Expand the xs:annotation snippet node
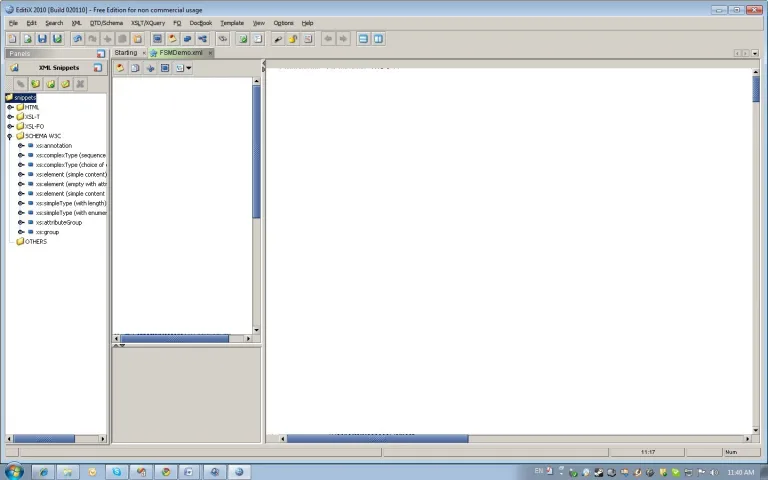 coord(21,145)
